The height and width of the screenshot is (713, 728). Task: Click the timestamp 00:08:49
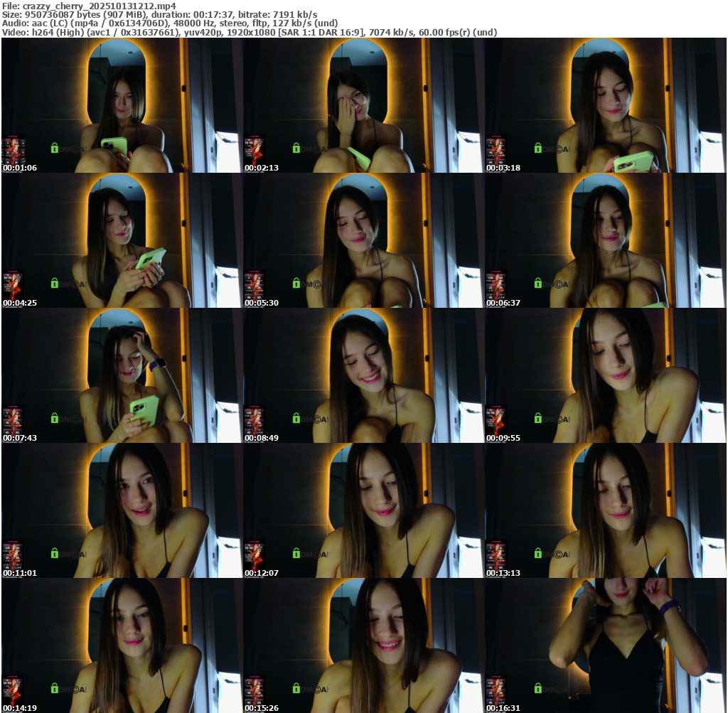[262, 438]
